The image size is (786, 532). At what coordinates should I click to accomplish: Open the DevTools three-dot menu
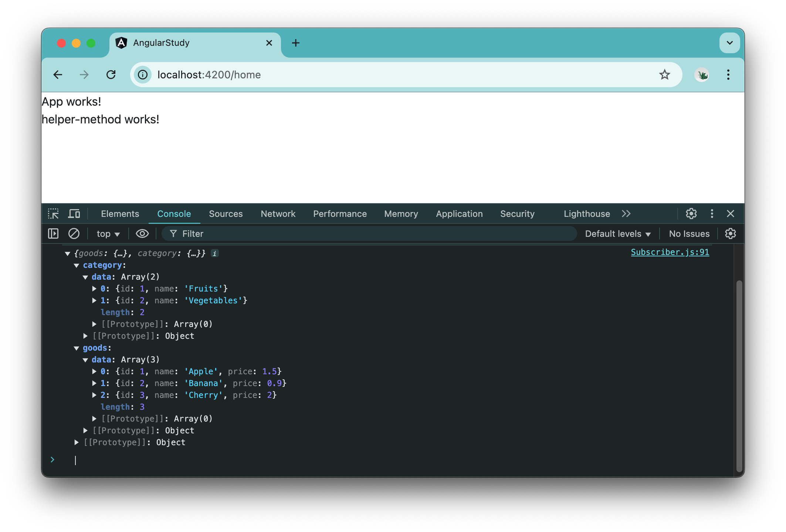coord(711,214)
